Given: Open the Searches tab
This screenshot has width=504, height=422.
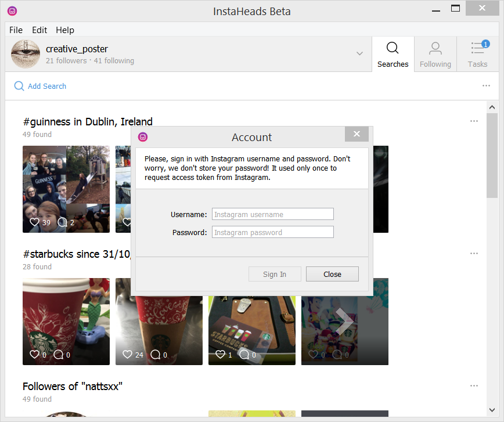Looking at the screenshot, I should pyautogui.click(x=393, y=54).
